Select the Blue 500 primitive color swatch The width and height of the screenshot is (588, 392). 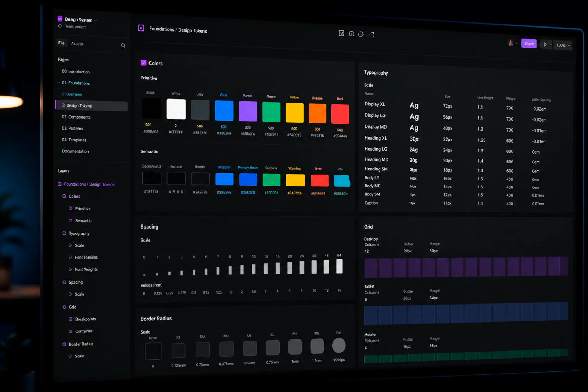[x=224, y=110]
